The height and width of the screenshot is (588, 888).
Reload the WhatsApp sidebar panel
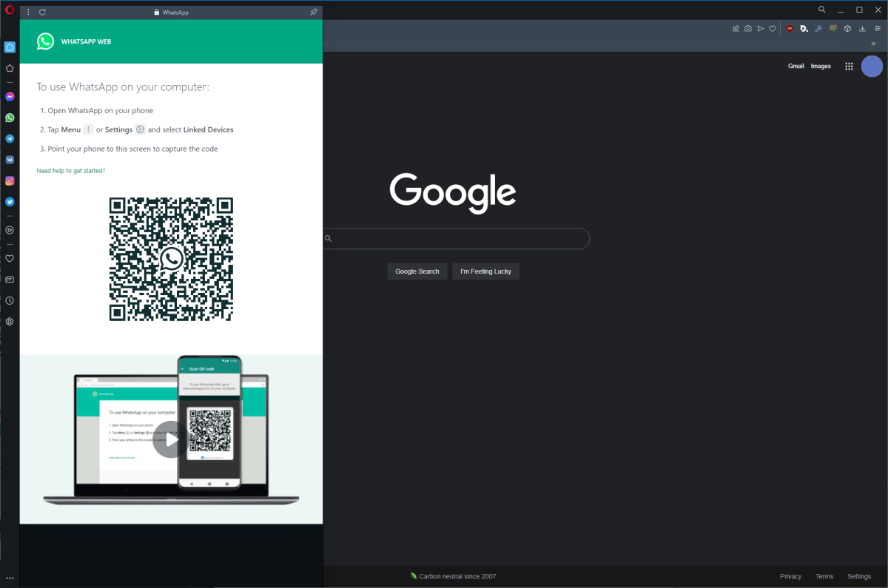click(x=42, y=12)
